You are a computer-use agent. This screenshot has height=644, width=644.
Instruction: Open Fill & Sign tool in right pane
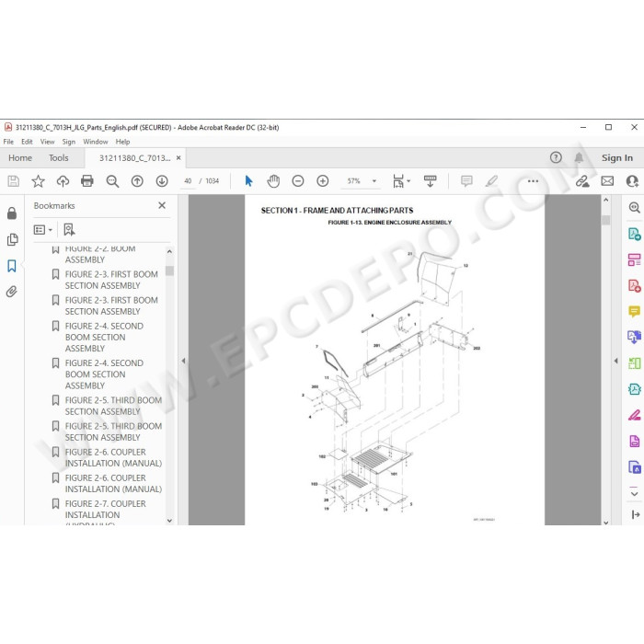(x=635, y=416)
